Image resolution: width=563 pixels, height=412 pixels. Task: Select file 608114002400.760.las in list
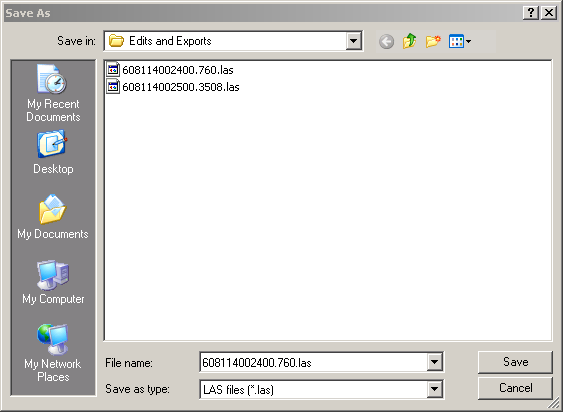coord(170,70)
